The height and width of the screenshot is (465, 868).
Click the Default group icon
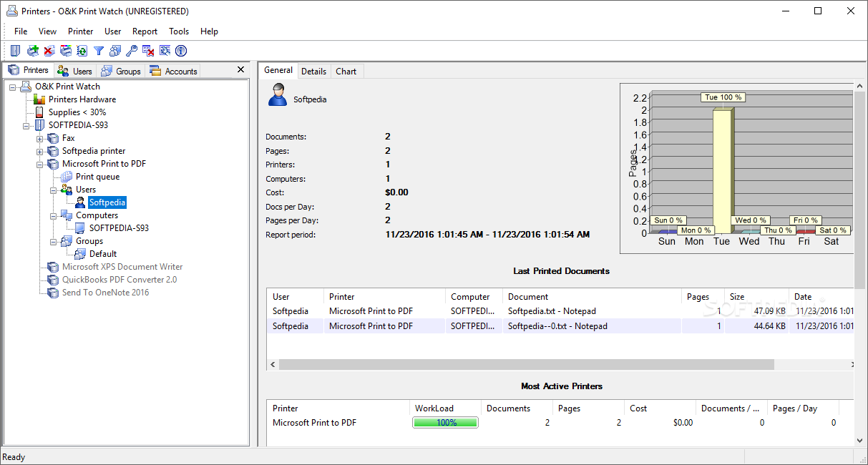click(x=80, y=254)
